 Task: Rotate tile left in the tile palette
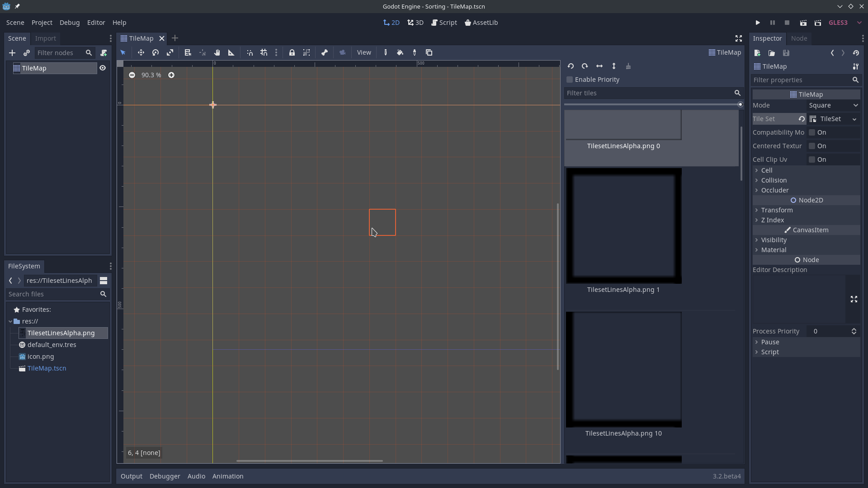(x=571, y=66)
